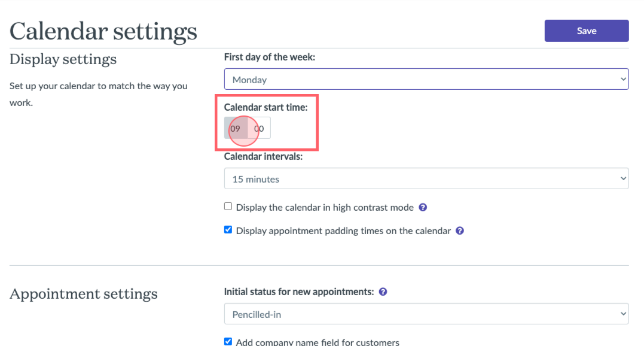Click Add company name field label text
644x346 pixels.
point(318,342)
